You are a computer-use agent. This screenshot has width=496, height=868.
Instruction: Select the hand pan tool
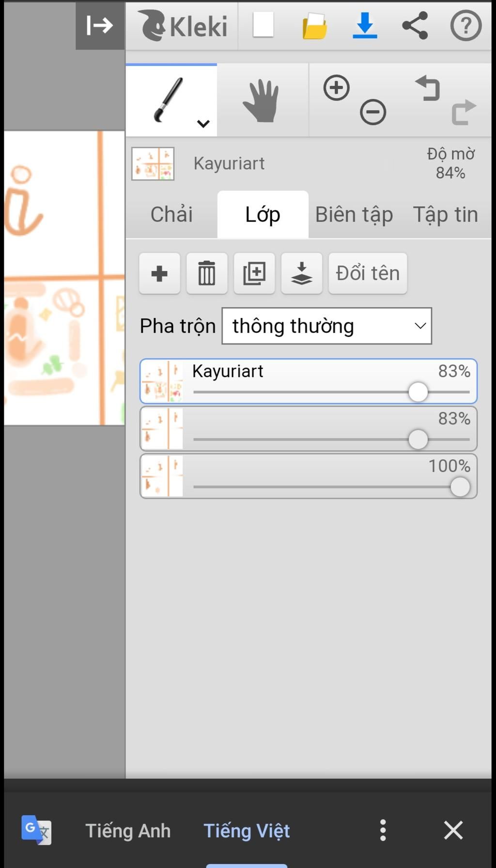[262, 101]
